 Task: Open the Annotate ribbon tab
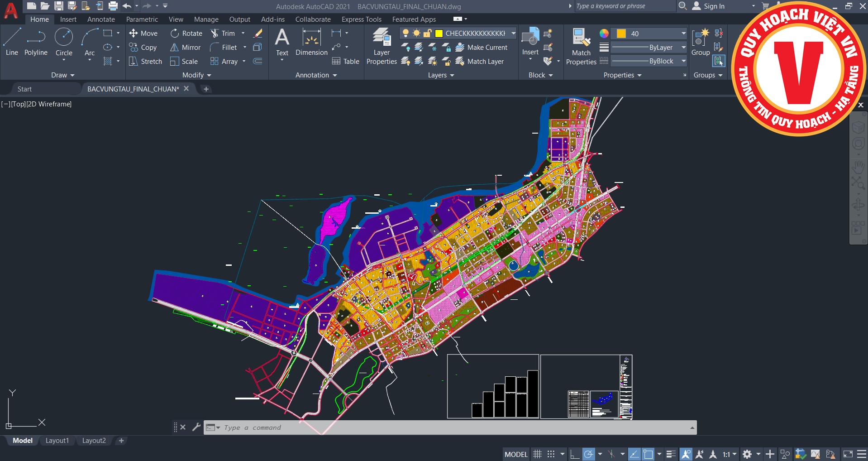click(x=101, y=19)
